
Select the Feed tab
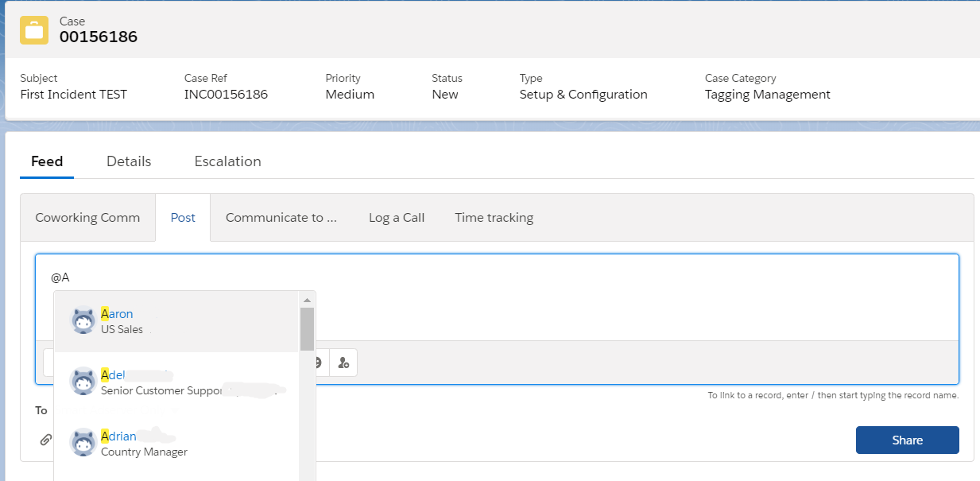coord(47,161)
